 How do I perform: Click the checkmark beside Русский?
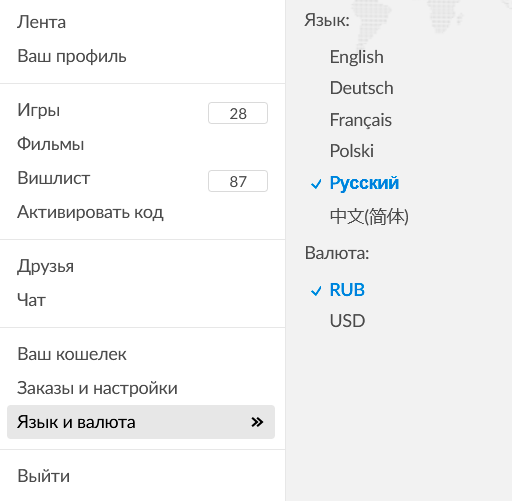316,184
